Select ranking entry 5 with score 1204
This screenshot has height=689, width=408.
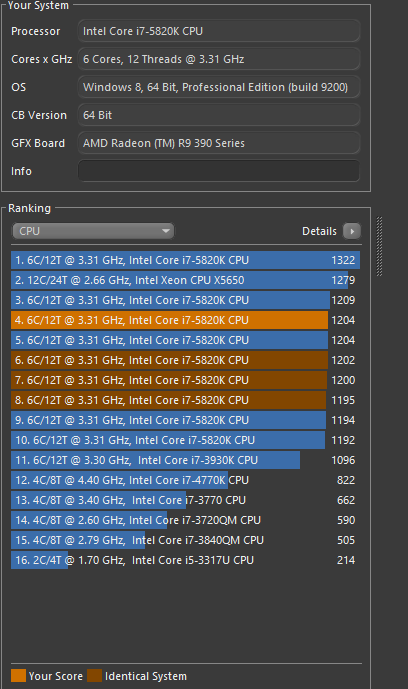(x=185, y=340)
